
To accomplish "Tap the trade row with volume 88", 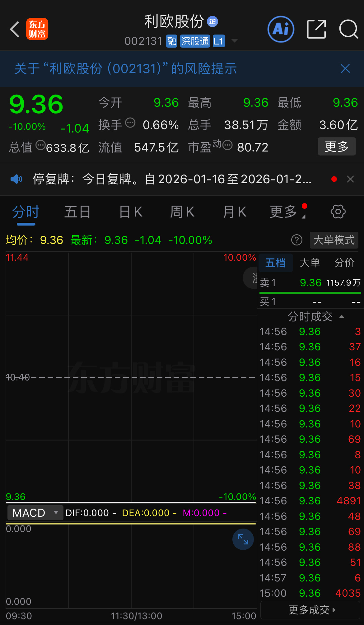I will click(310, 547).
